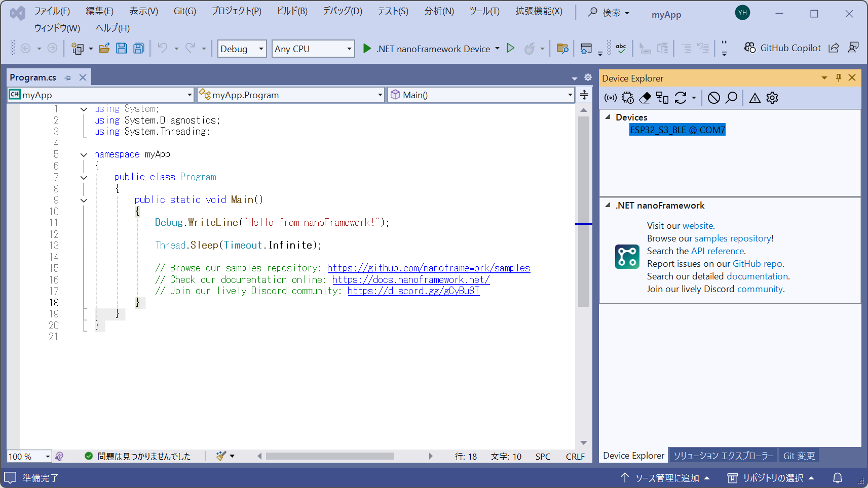Select ESP32_S3_BLE @ COM7 device
868x488 pixels.
tap(677, 130)
